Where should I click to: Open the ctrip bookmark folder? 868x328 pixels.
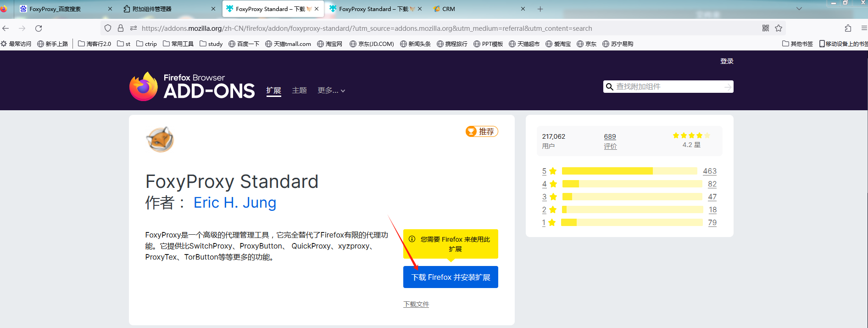(x=147, y=44)
